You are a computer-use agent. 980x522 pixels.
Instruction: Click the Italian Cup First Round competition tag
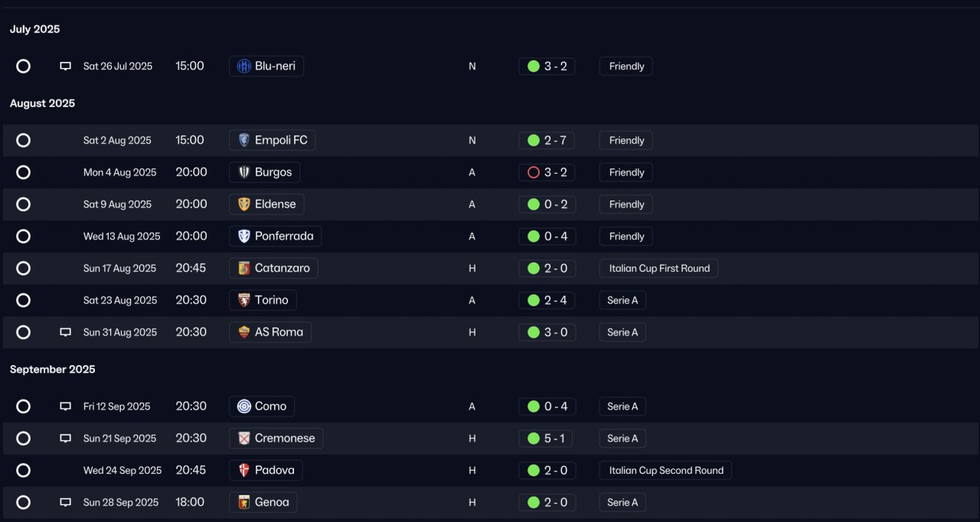pos(658,269)
